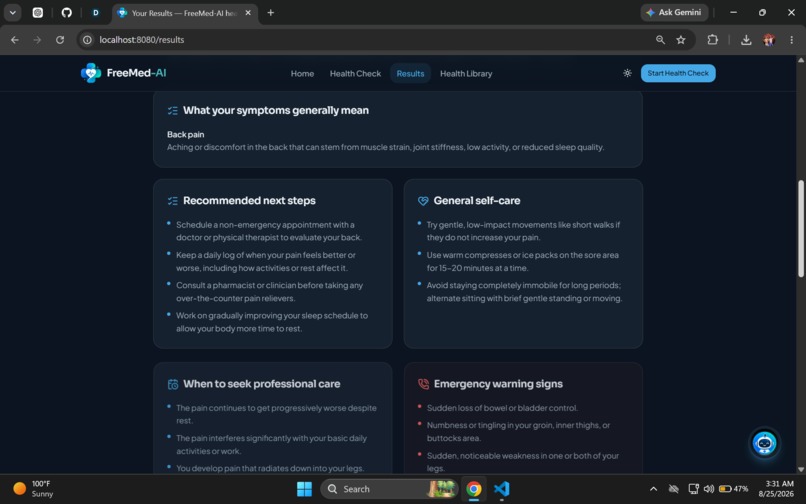Open the Windows Start menu
This screenshot has width=806, height=504.
304,489
